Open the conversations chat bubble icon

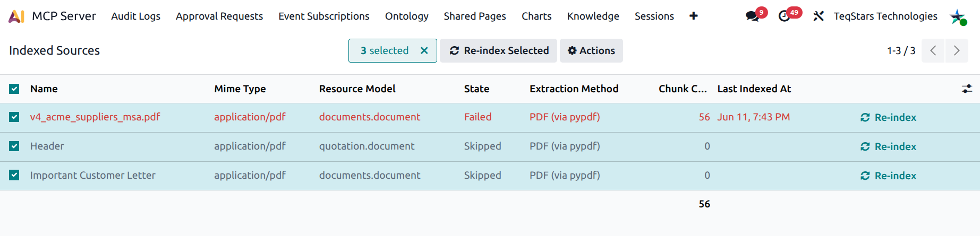coord(752,16)
